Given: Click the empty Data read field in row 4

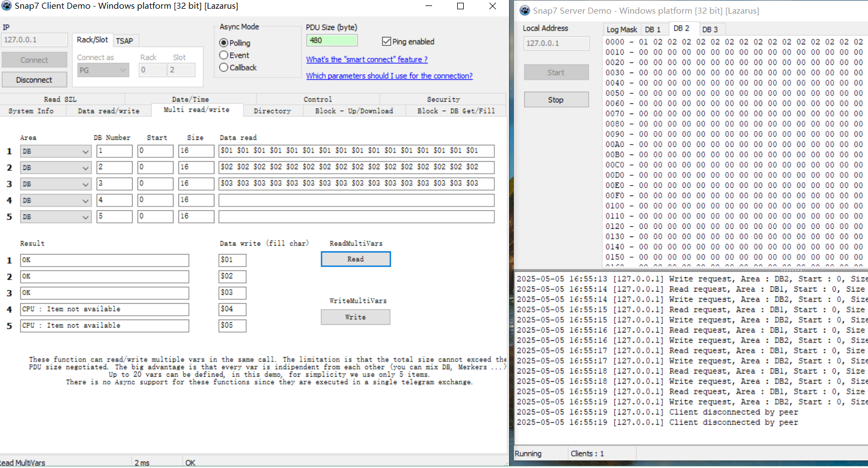Looking at the screenshot, I should 357,200.
